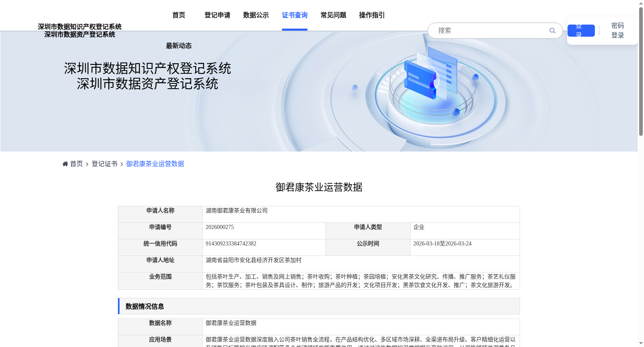Viewport: 644px width, 347px height.
Task: Click the blue 登录 button
Action: tap(581, 31)
